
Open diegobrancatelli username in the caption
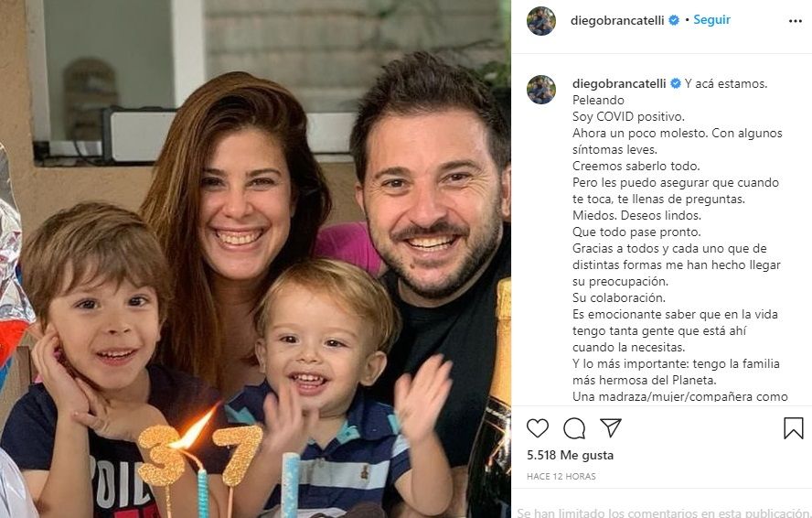coord(619,83)
